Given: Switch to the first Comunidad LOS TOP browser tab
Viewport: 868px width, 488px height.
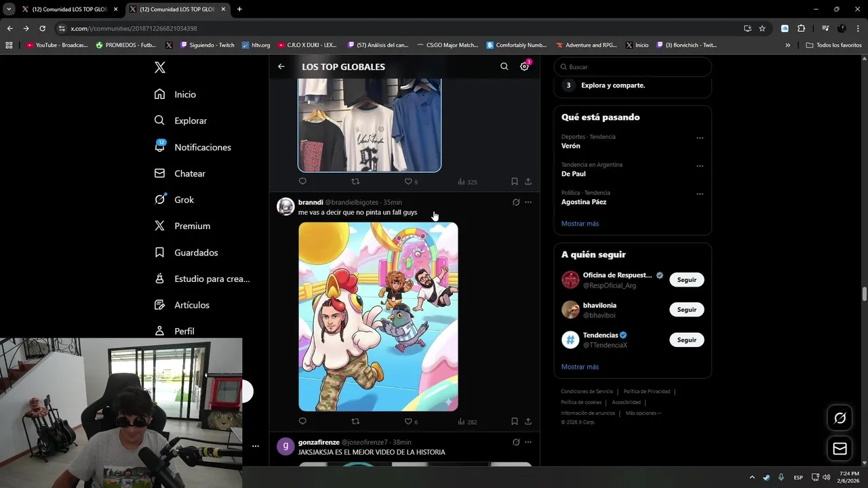Looking at the screenshot, I should (x=70, y=9).
